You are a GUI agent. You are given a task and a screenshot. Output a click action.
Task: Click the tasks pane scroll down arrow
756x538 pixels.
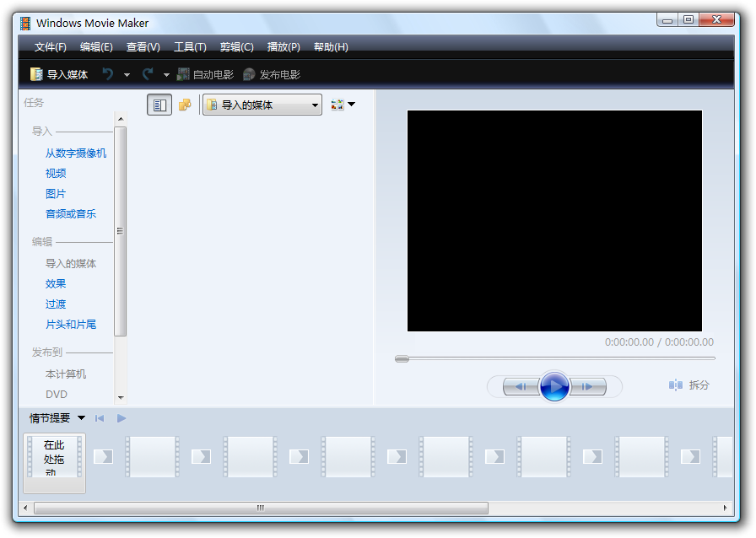121,398
